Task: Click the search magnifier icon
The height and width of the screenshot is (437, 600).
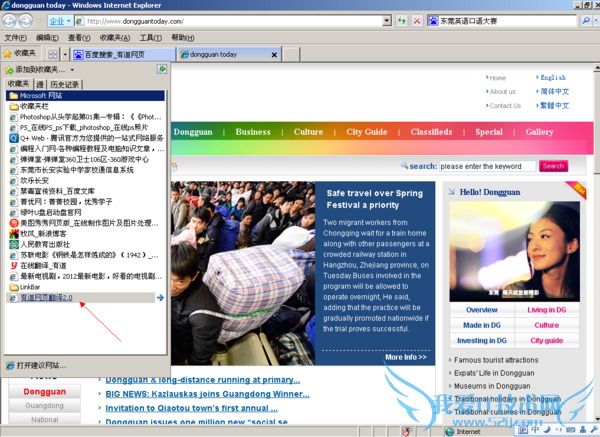Action: tap(586, 21)
